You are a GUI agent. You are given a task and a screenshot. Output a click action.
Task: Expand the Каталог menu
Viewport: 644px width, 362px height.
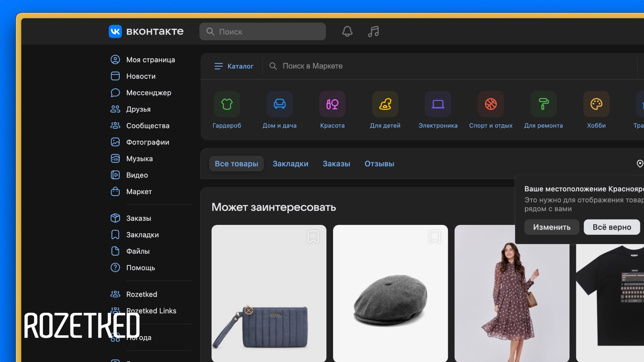234,66
